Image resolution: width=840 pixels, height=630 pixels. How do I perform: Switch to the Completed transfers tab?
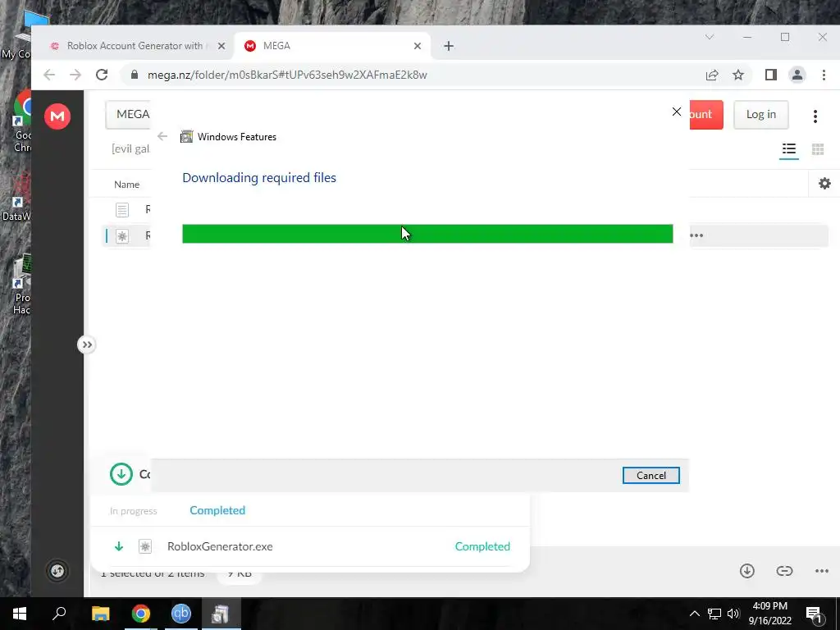[x=217, y=510]
